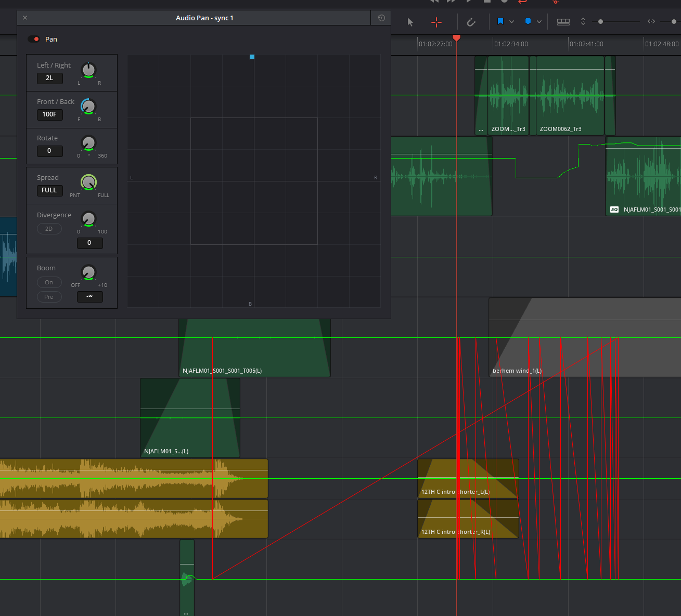Reset Audio Pan settings icon

(381, 18)
